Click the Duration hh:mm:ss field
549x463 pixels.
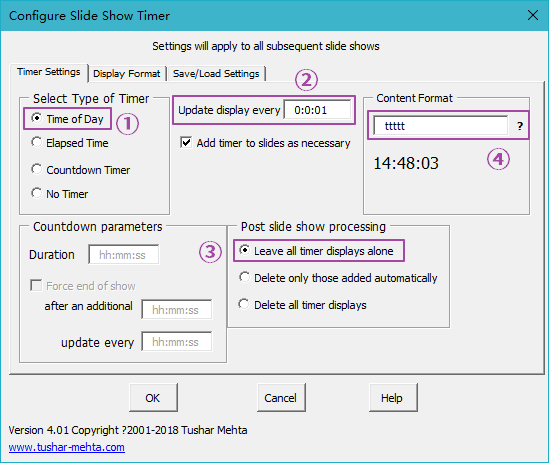(x=124, y=255)
